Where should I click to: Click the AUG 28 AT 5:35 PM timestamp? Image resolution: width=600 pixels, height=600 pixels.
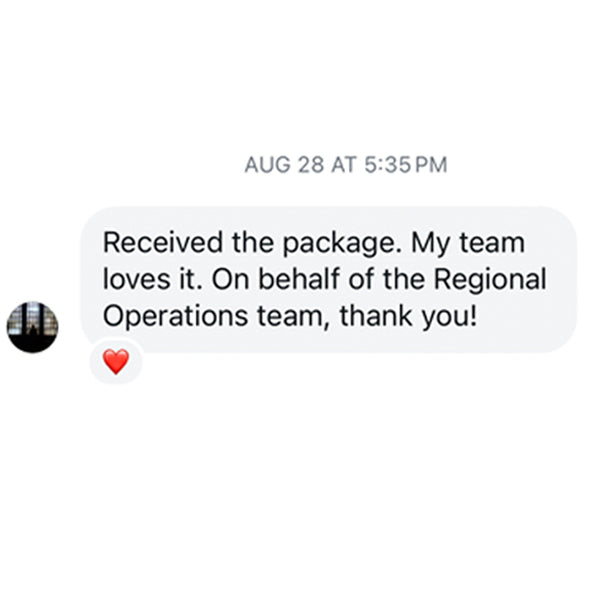(346, 165)
